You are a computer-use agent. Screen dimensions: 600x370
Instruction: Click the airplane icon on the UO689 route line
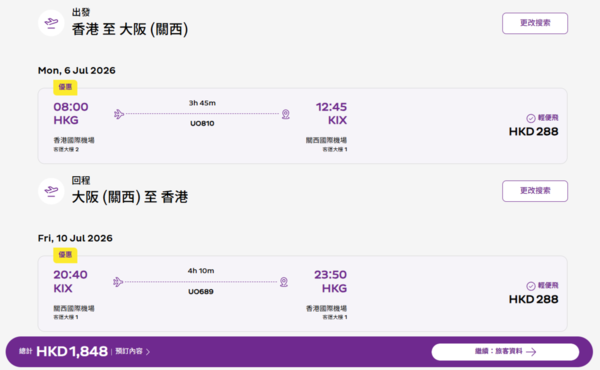tap(118, 282)
